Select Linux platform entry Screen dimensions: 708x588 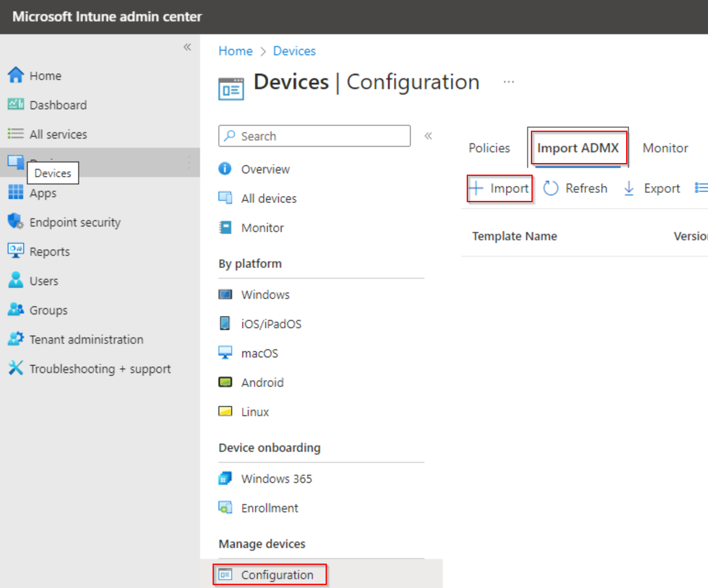click(x=255, y=412)
